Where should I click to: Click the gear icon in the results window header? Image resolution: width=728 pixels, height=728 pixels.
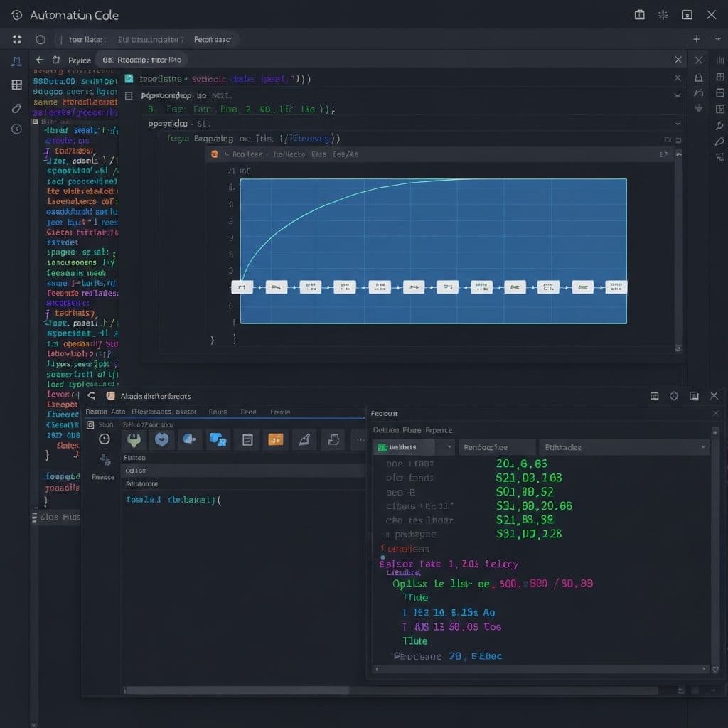(674, 396)
